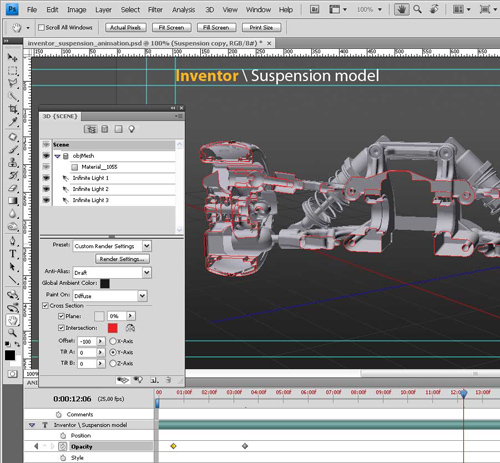
Task: Open the Layer menu
Action: (x=103, y=10)
